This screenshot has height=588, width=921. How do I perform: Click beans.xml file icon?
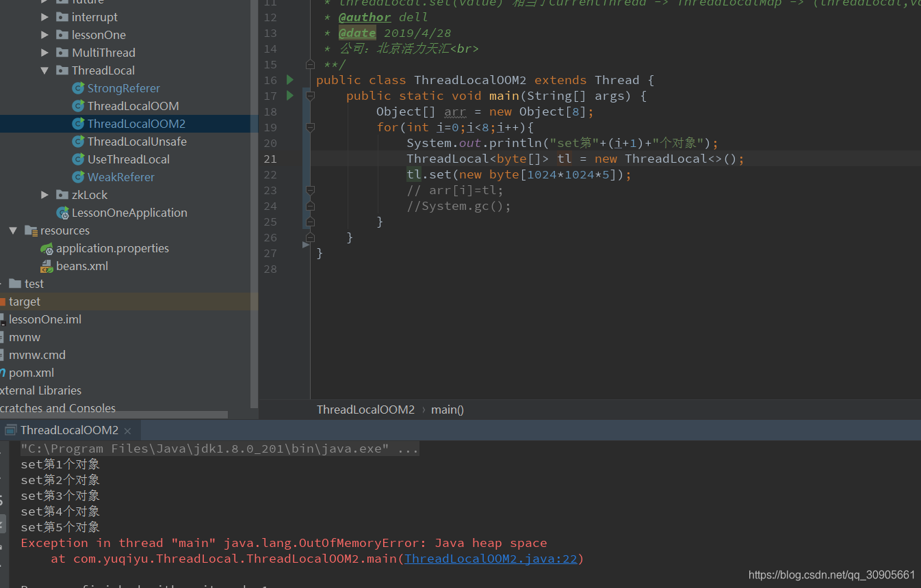click(x=47, y=266)
